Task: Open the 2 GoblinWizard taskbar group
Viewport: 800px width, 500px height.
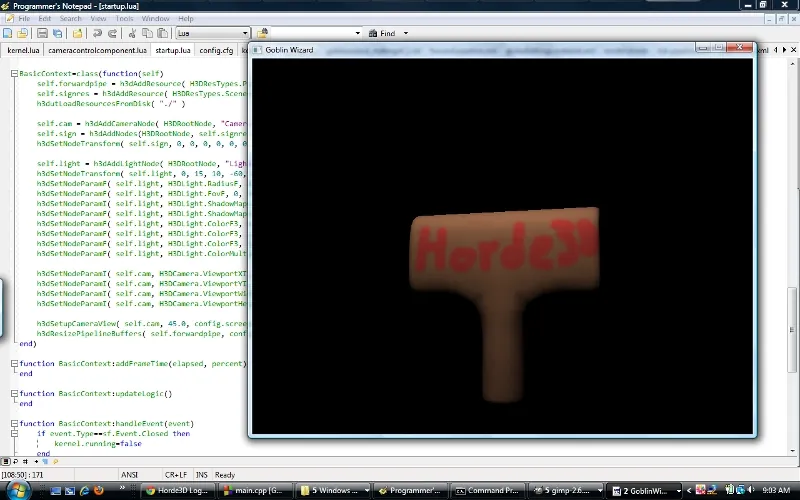Action: point(644,491)
